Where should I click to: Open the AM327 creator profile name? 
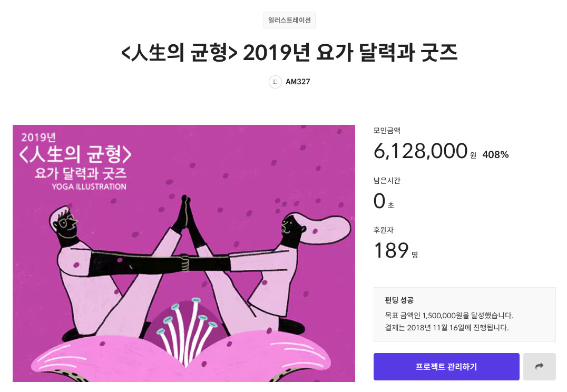[x=298, y=82]
